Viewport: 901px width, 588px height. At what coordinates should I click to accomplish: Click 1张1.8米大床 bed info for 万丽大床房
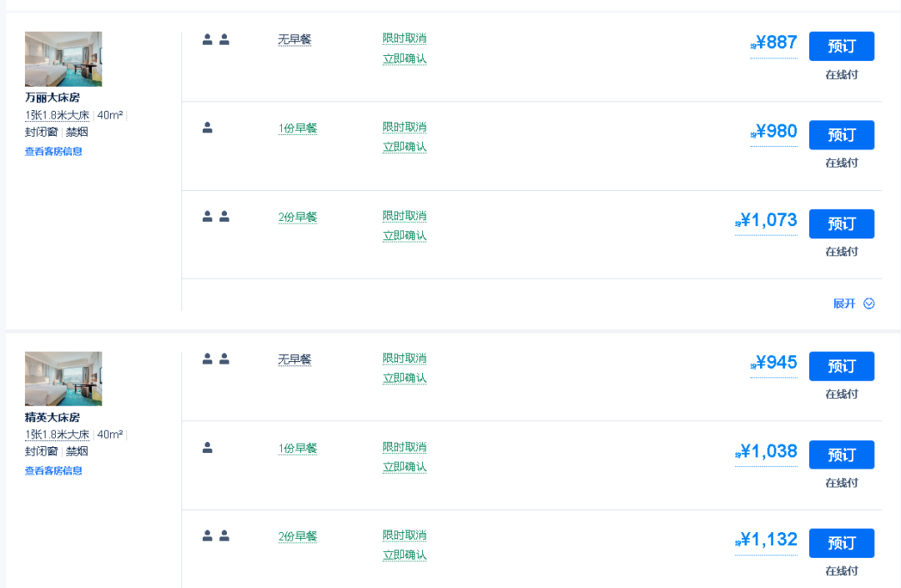point(58,115)
